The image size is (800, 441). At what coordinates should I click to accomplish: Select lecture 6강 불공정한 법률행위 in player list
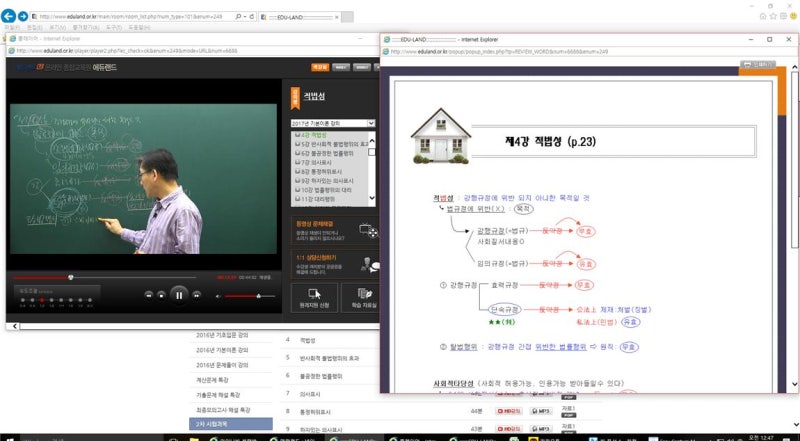(324, 154)
